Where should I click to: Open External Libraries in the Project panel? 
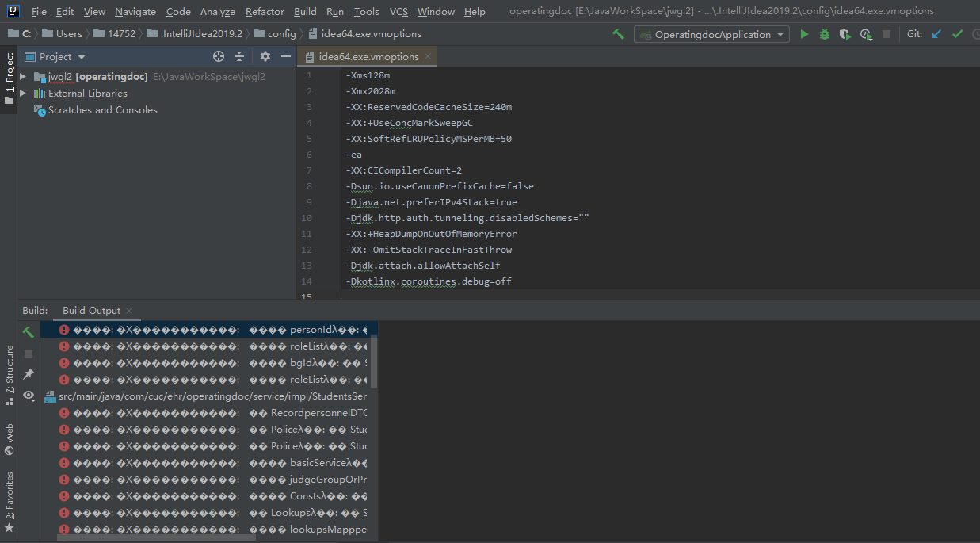(82, 93)
